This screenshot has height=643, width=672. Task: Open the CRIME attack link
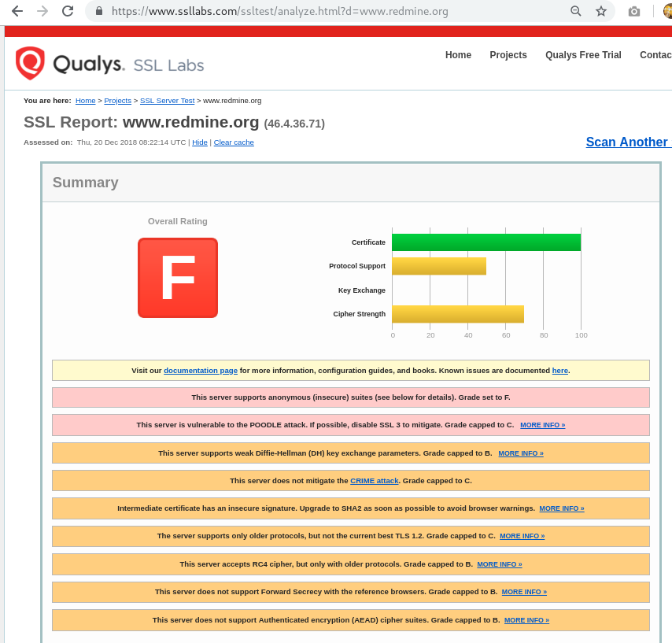374,481
